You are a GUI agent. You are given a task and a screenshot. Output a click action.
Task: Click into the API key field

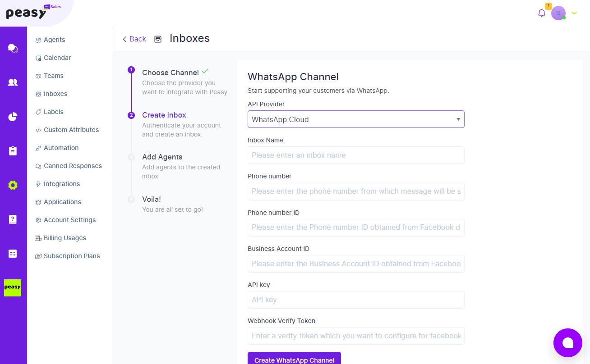(356, 300)
